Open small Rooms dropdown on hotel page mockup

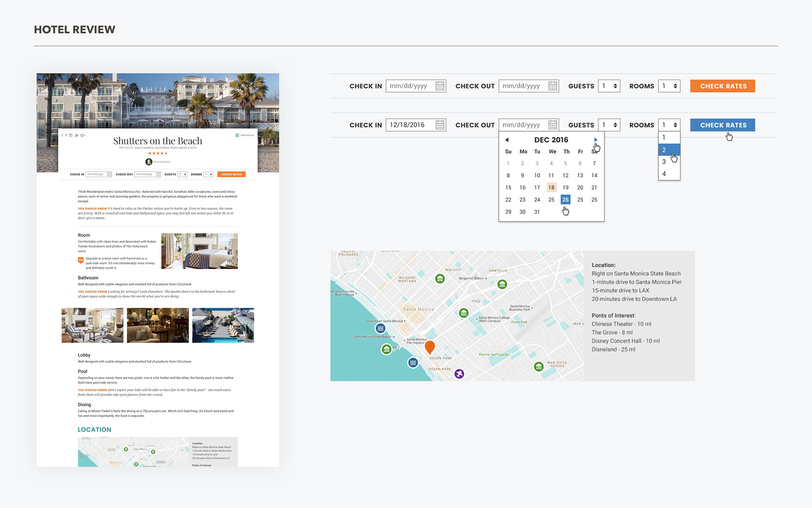(x=208, y=174)
